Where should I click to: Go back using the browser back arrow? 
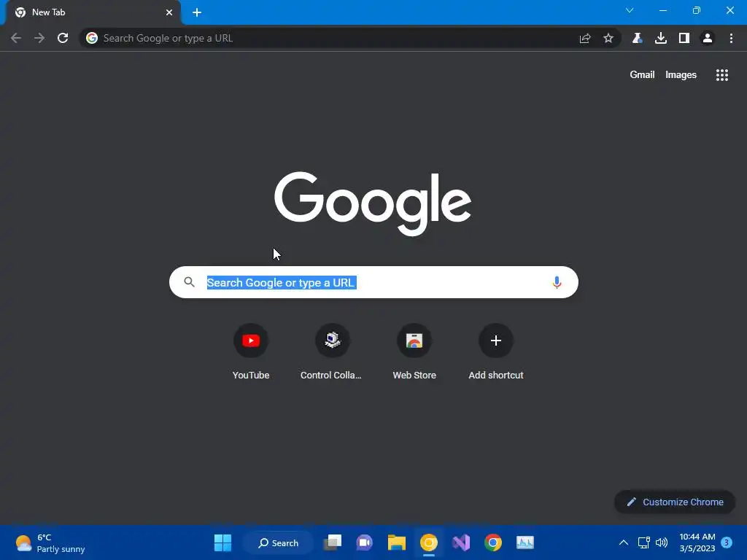pyautogui.click(x=16, y=38)
